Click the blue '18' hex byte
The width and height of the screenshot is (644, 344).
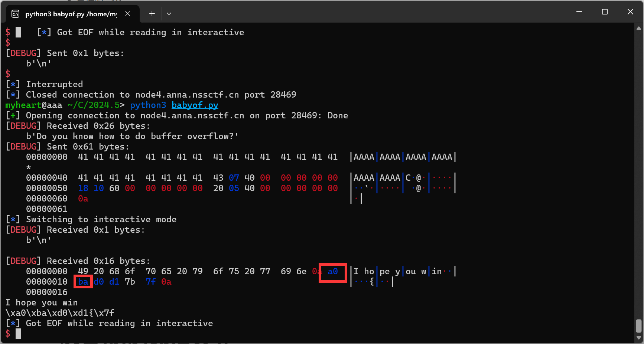click(x=83, y=188)
